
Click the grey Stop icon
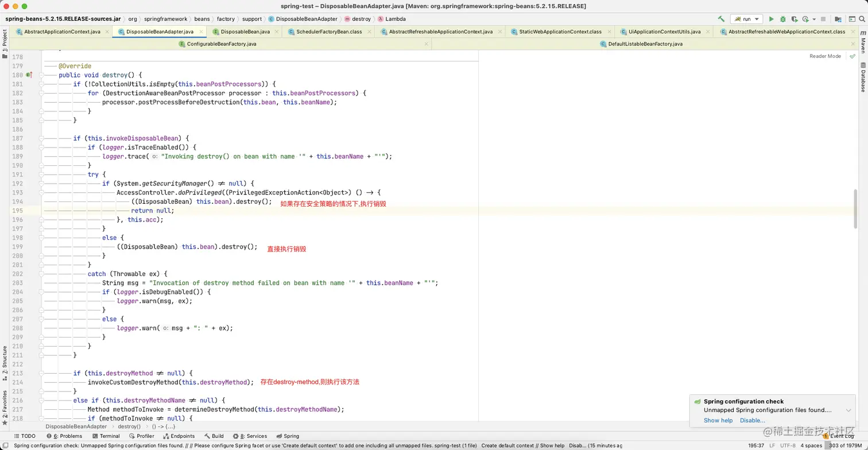[823, 19]
